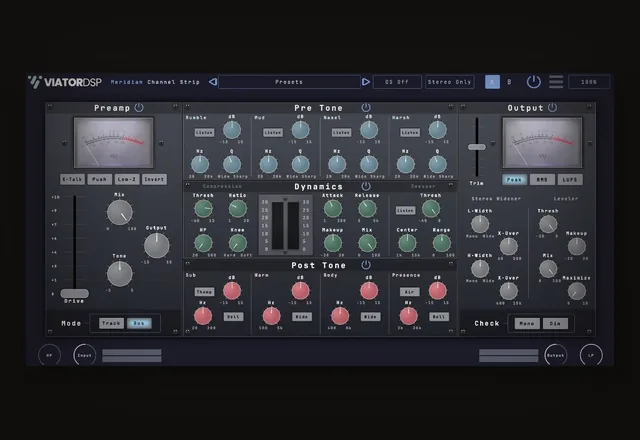Switch meter to RMS mode

click(x=542, y=180)
